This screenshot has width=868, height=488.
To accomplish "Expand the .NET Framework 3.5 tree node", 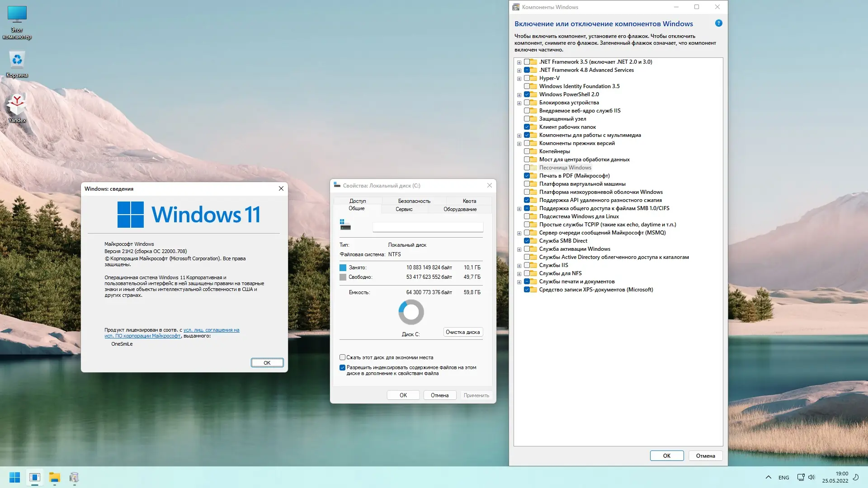I will click(519, 62).
